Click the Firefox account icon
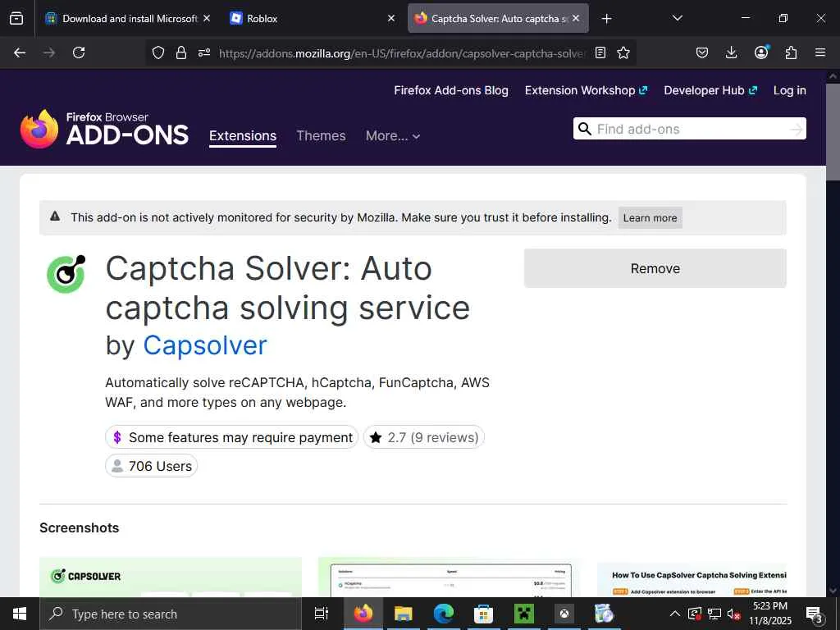The height and width of the screenshot is (630, 840). [761, 52]
